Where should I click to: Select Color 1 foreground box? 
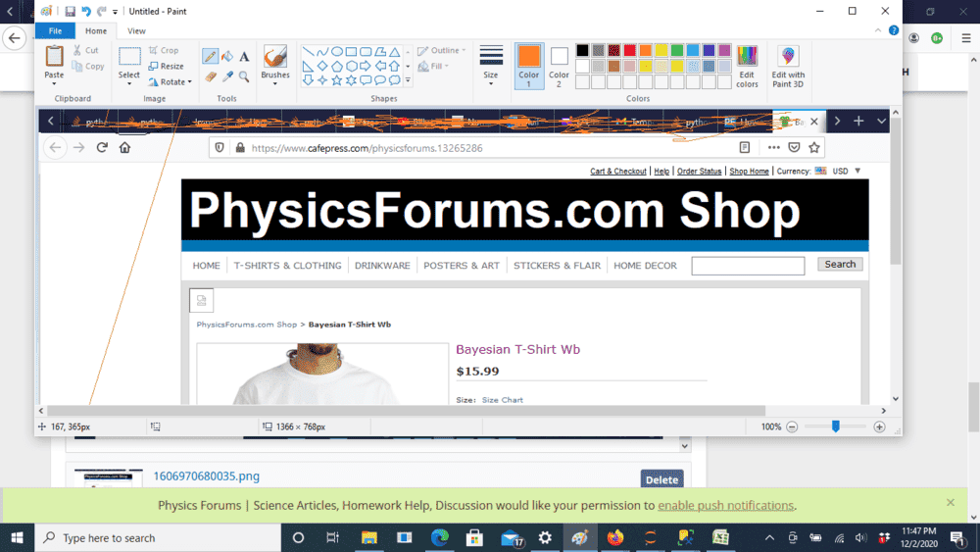[x=529, y=66]
